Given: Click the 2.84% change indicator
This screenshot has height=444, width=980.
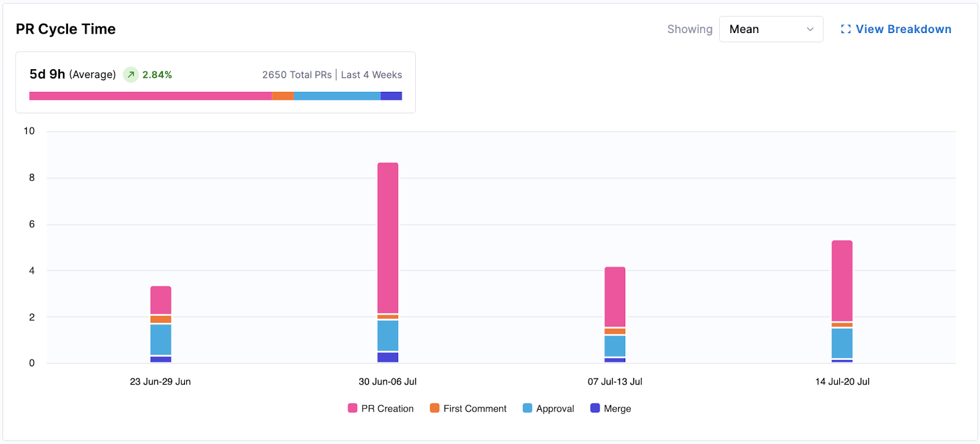Looking at the screenshot, I should [x=157, y=75].
